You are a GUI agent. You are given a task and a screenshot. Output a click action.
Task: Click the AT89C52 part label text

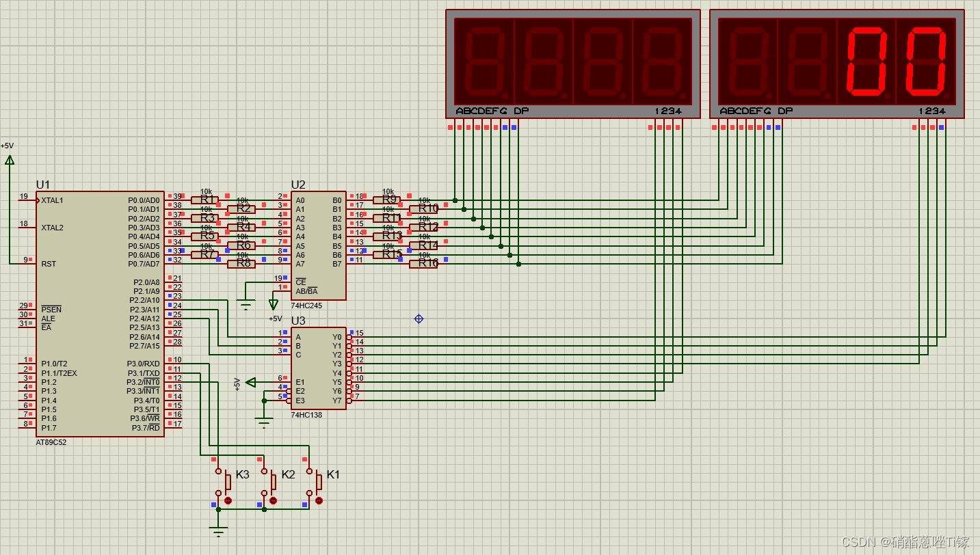[x=51, y=442]
